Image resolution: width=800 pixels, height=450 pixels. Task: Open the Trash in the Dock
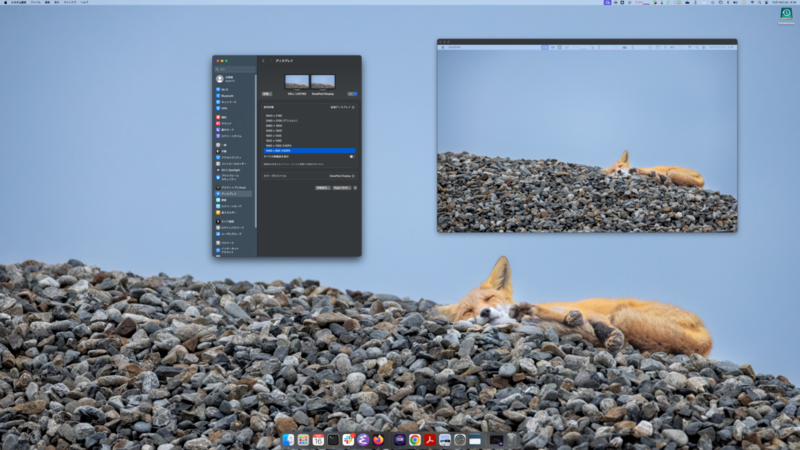(x=512, y=440)
